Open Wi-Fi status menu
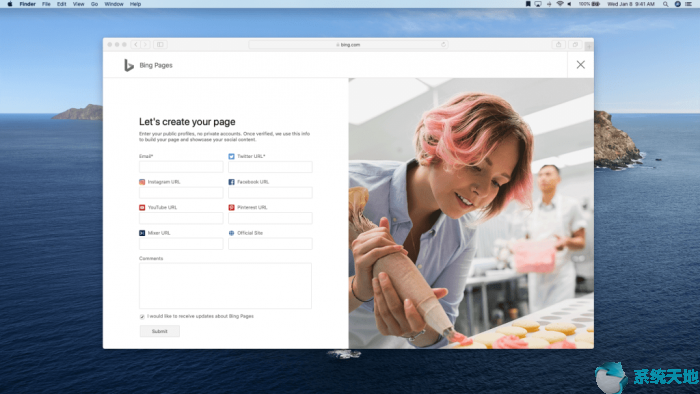 [x=559, y=4]
